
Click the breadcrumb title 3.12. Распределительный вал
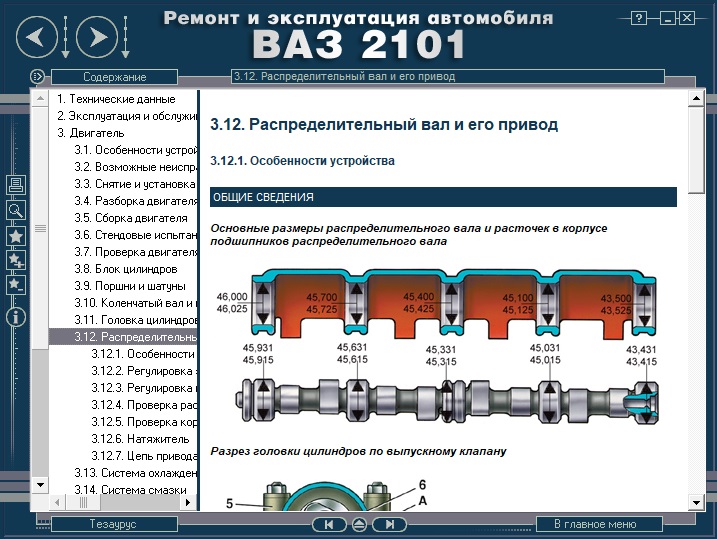pos(344,76)
